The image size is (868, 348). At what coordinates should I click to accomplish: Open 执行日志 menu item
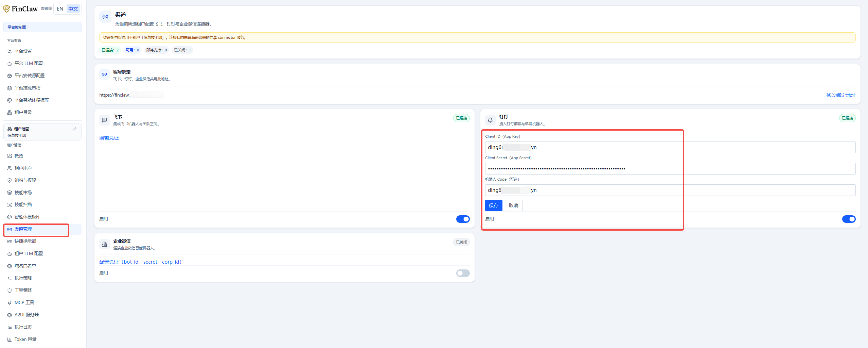tap(42, 327)
